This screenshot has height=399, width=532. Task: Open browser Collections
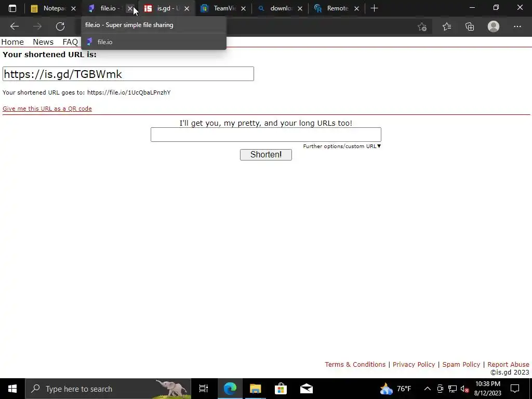(x=470, y=26)
